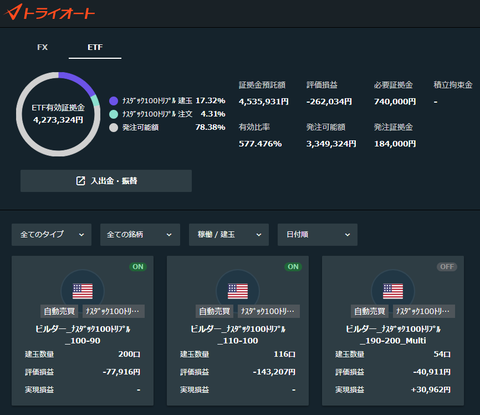Click the 発注証拠金 value 184,000円
The image size is (480, 415).
pos(395,144)
